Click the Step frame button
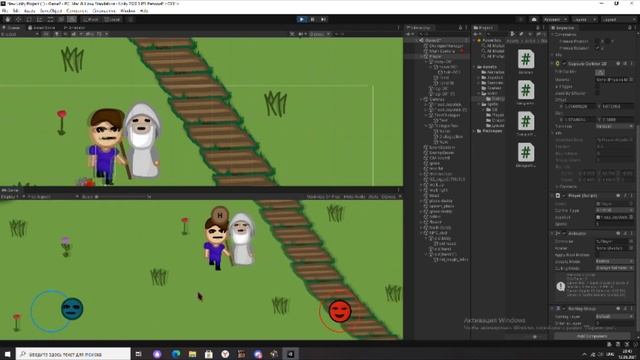The width and height of the screenshot is (640, 360). point(323,19)
